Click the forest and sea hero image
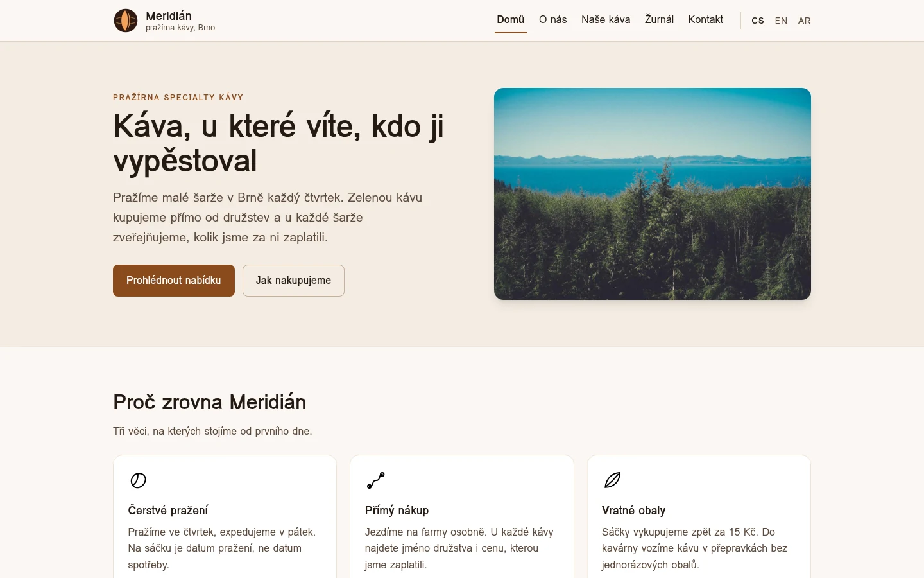The image size is (924, 578). pos(653,194)
